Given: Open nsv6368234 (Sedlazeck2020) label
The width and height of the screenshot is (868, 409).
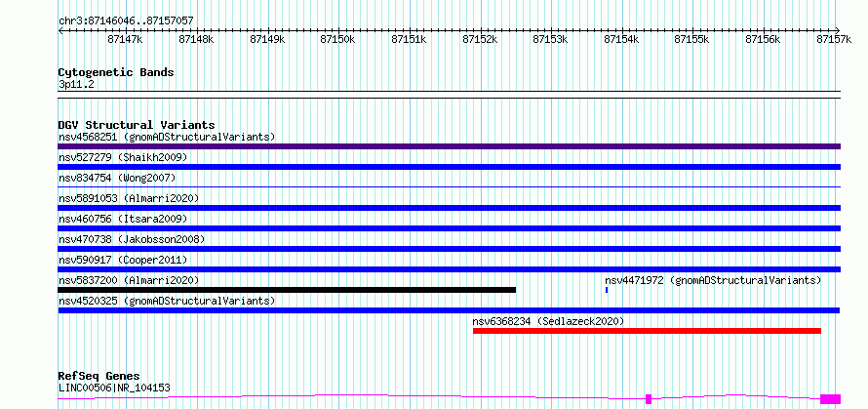Looking at the screenshot, I should pos(548,321).
